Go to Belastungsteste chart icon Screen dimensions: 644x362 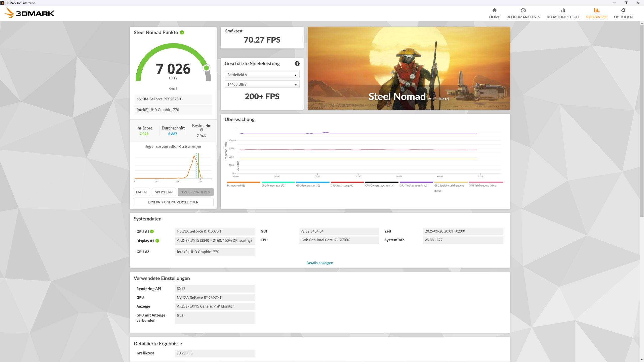coord(563,10)
